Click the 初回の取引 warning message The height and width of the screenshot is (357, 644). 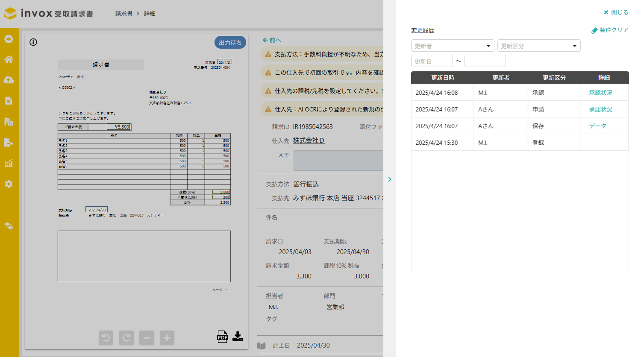(322, 73)
